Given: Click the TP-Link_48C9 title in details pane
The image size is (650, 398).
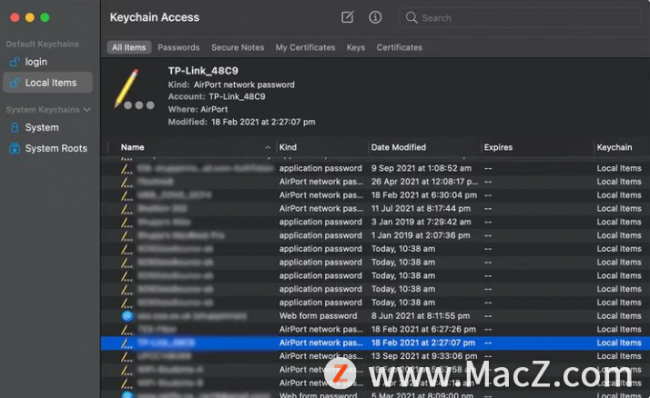Looking at the screenshot, I should tap(203, 71).
